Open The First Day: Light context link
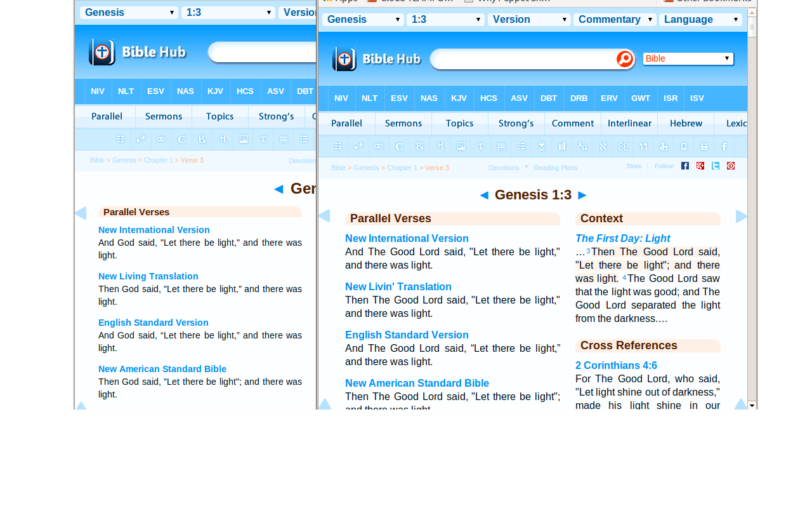Image resolution: width=812 pixels, height=508 pixels. [622, 238]
